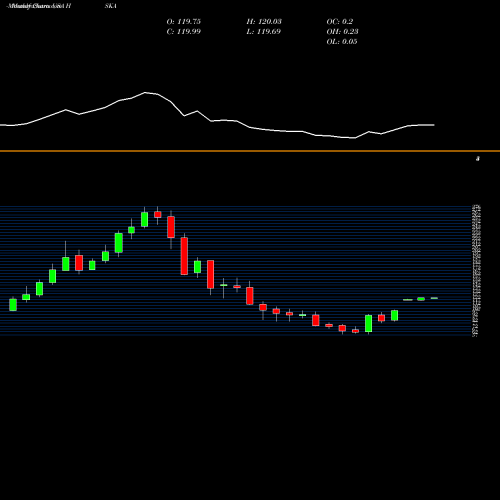Click the 'OC: 0.2' value
This screenshot has width=500, height=500.
click(x=340, y=22)
